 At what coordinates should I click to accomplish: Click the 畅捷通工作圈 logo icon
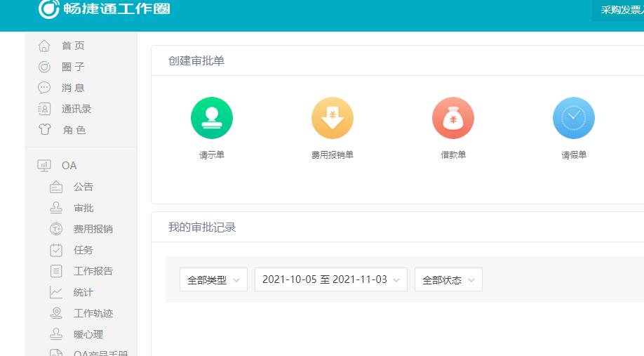coord(49,8)
